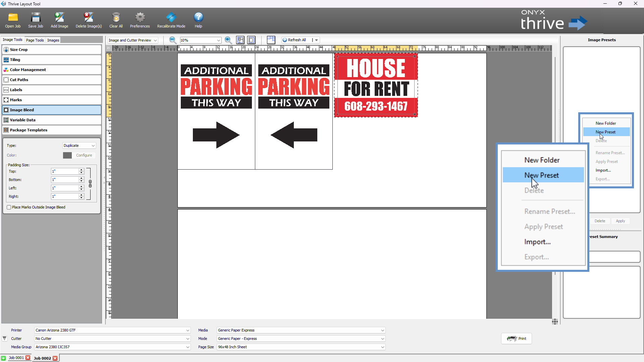Click the Print button
This screenshot has width=644, height=362.
[x=517, y=339]
